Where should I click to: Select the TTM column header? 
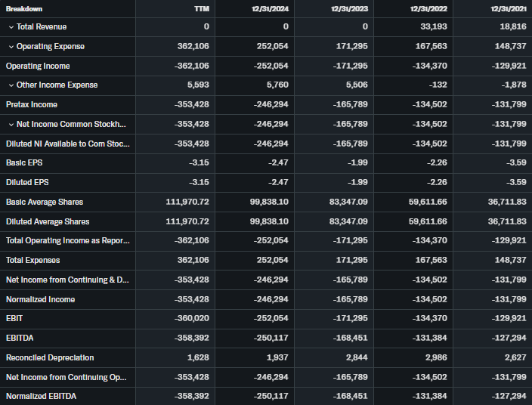202,8
